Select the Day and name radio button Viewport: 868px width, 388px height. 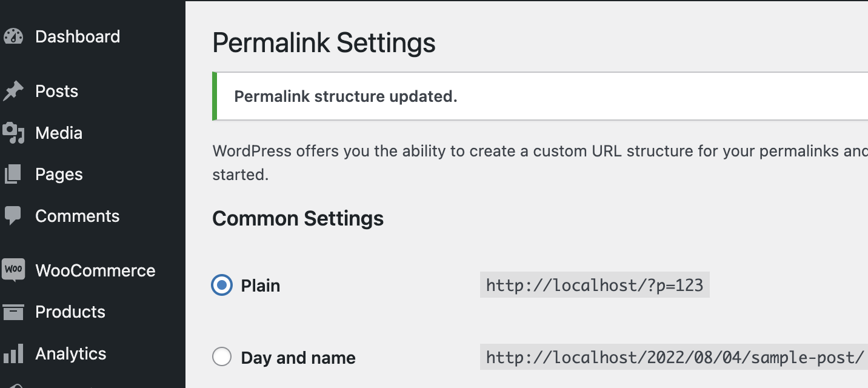pyautogui.click(x=222, y=358)
